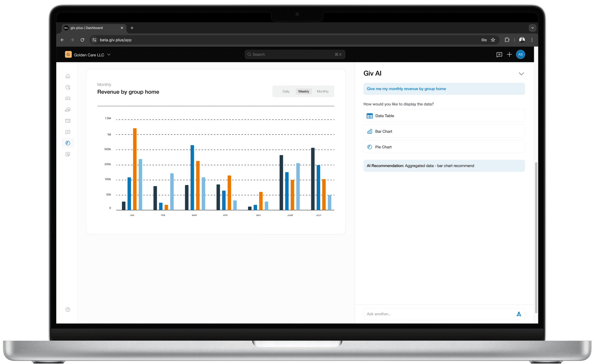This screenshot has height=364, width=594.
Task: Click the hand-holding-heart care sidebar icon
Action: pyautogui.click(x=68, y=109)
